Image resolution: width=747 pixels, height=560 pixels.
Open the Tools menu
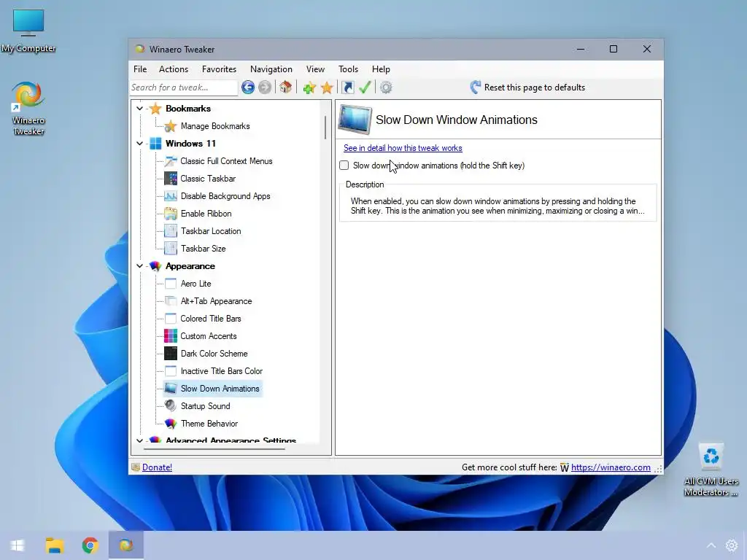click(x=348, y=69)
